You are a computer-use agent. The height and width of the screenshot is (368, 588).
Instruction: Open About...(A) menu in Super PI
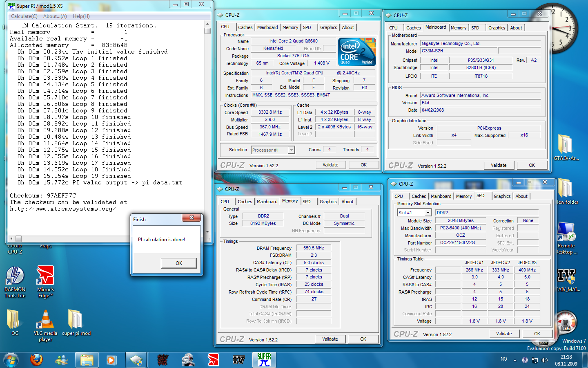(x=55, y=16)
